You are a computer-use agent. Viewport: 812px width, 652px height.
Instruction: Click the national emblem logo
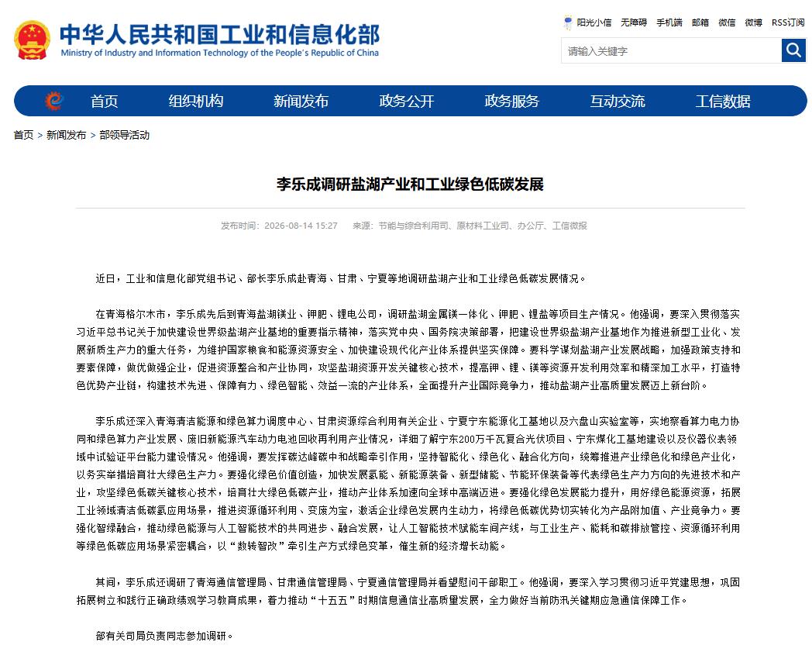[32, 40]
